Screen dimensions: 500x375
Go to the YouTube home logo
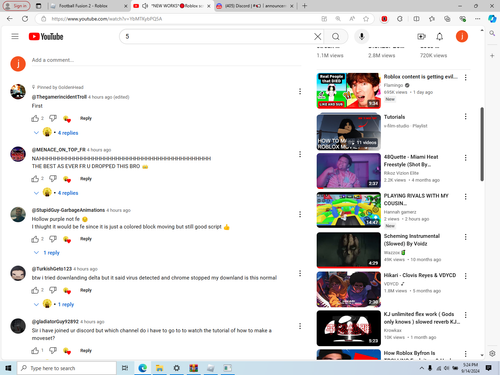46,36
